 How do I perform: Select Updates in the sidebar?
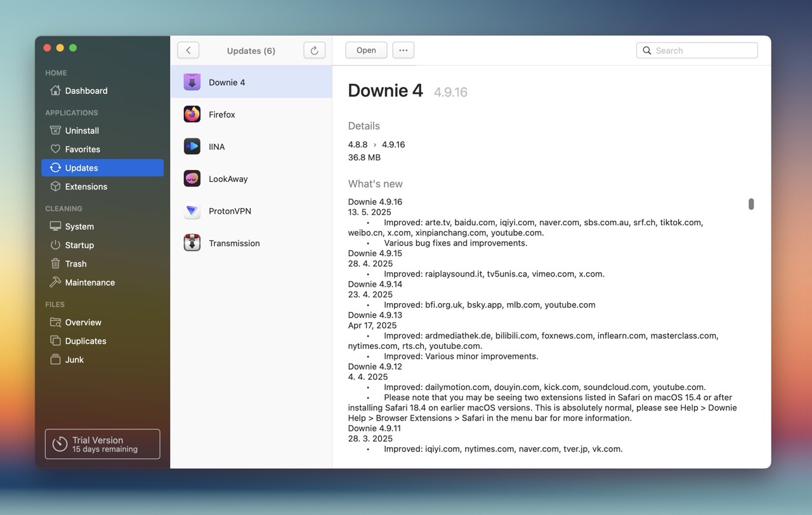(103, 168)
